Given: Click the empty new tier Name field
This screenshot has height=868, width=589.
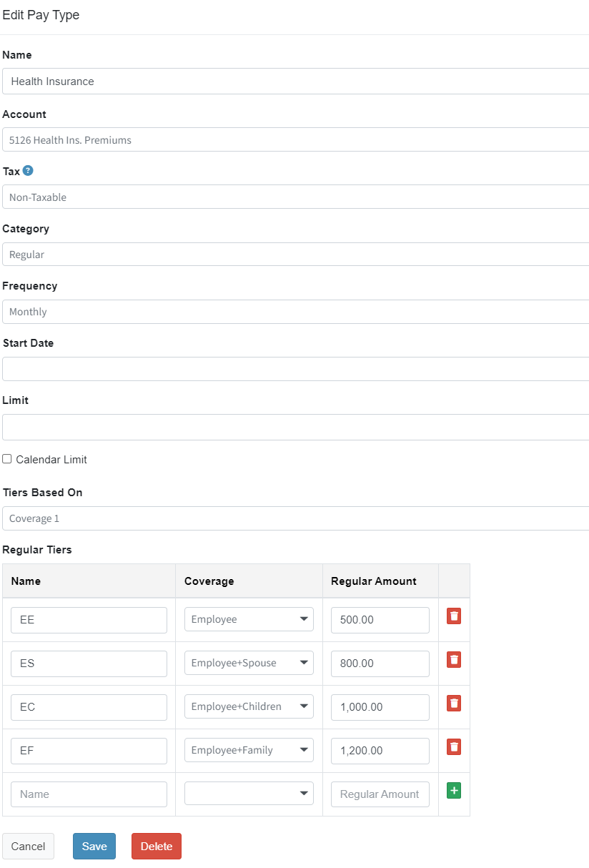Looking at the screenshot, I should [89, 794].
